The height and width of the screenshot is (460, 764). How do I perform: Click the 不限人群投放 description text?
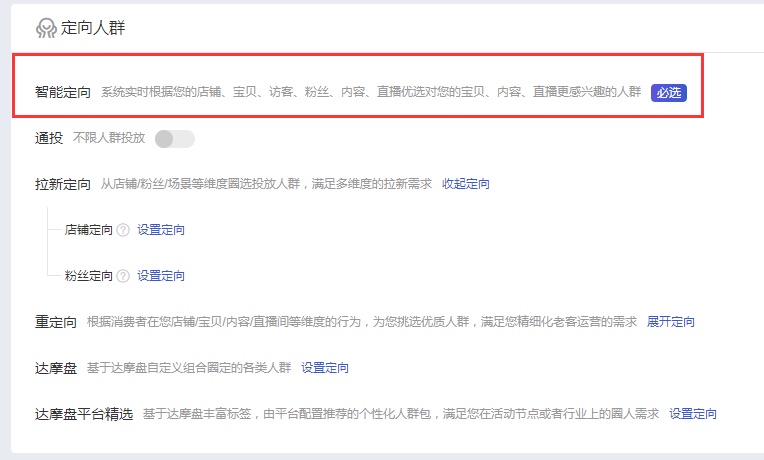coord(109,138)
